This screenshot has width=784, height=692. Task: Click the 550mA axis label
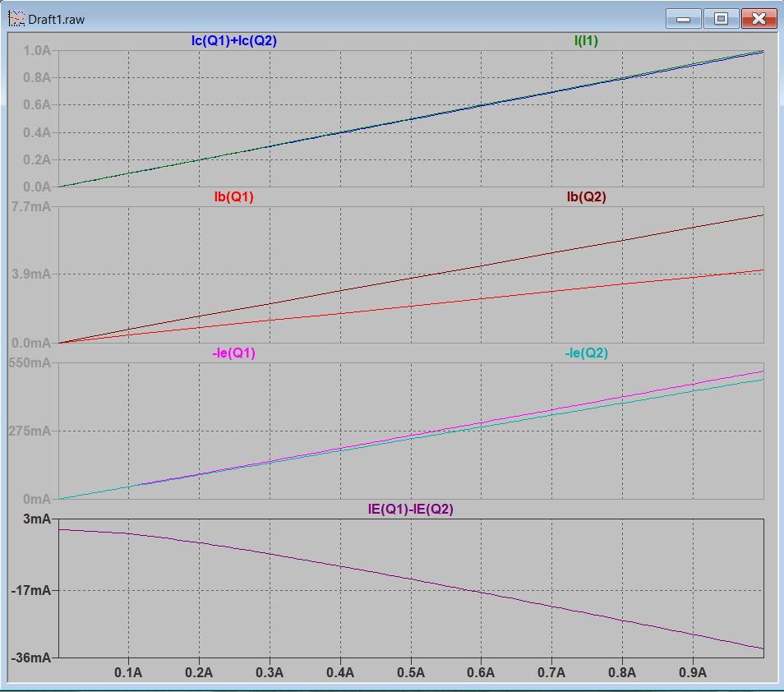click(x=30, y=362)
